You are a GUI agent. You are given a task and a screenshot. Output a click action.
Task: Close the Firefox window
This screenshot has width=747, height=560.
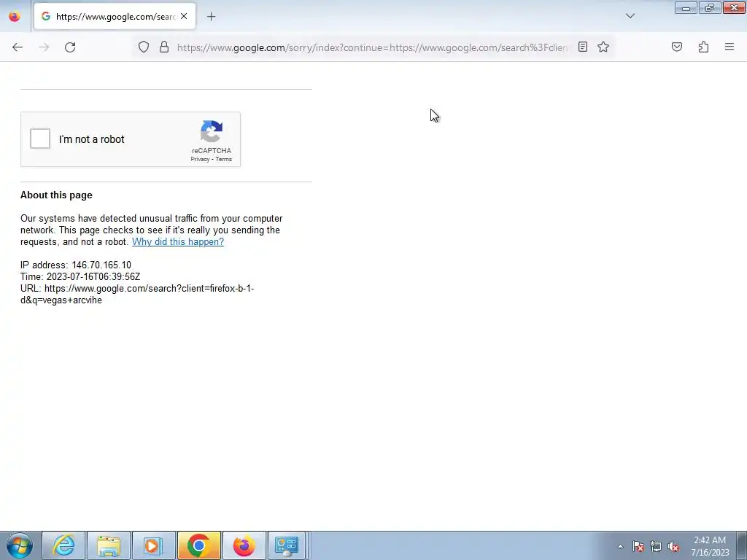(x=734, y=7)
